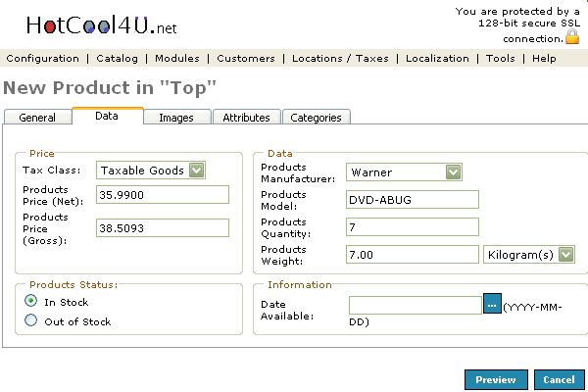
Task: Expand the Tax Class dropdown
Action: click(x=197, y=171)
